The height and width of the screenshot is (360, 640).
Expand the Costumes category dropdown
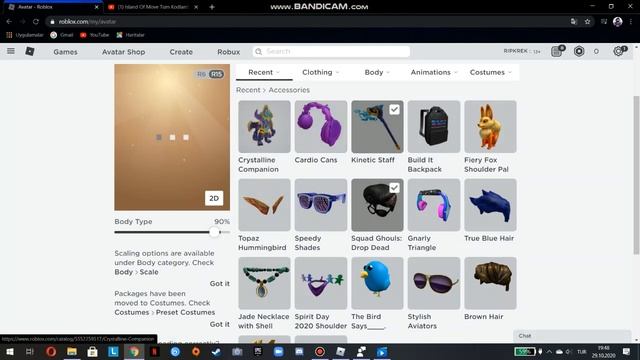[490, 72]
